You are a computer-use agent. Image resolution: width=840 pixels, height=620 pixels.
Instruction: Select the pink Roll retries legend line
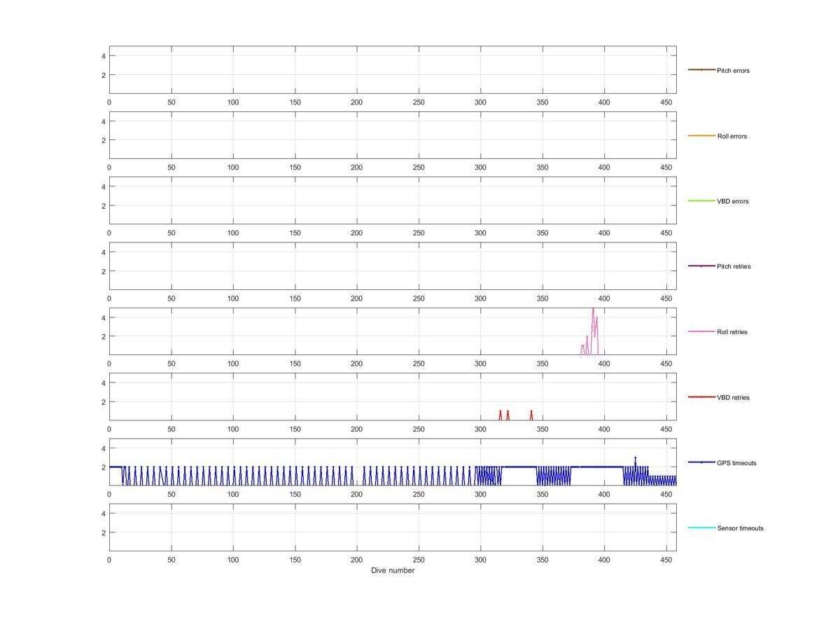[x=701, y=331]
